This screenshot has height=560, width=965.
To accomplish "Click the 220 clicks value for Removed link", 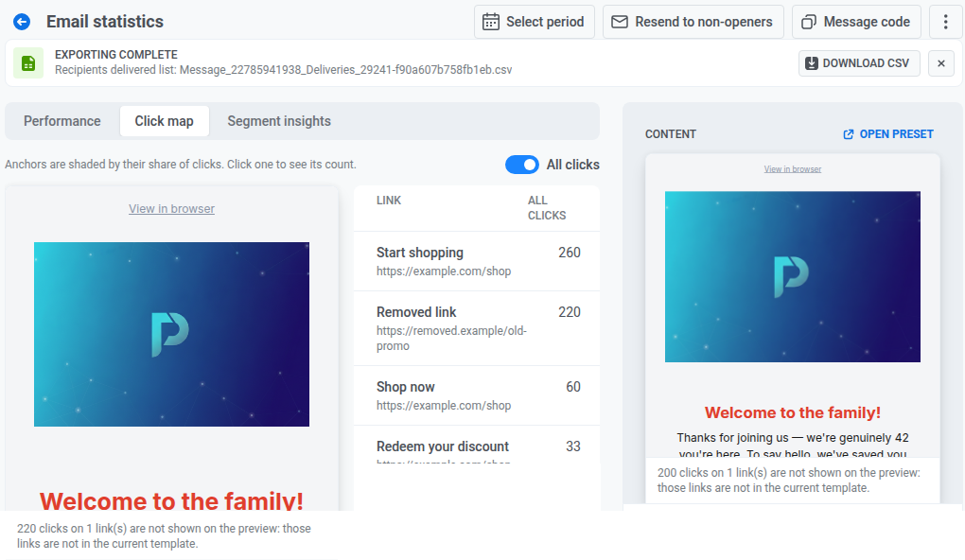I will pos(570,312).
